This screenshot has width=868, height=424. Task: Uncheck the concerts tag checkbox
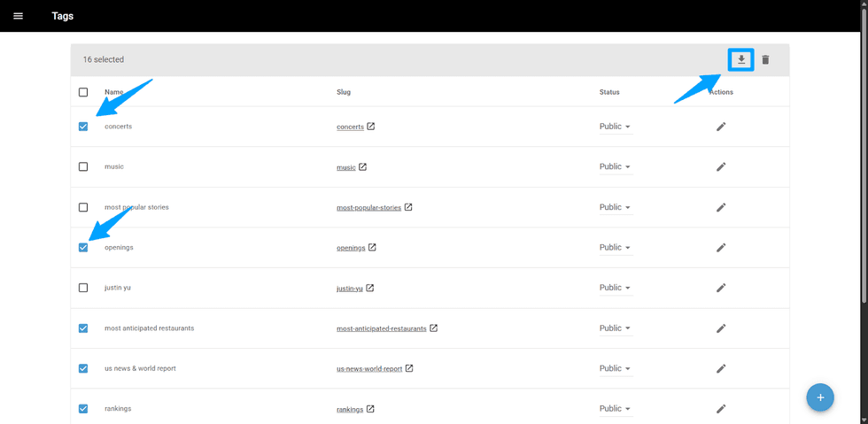83,127
